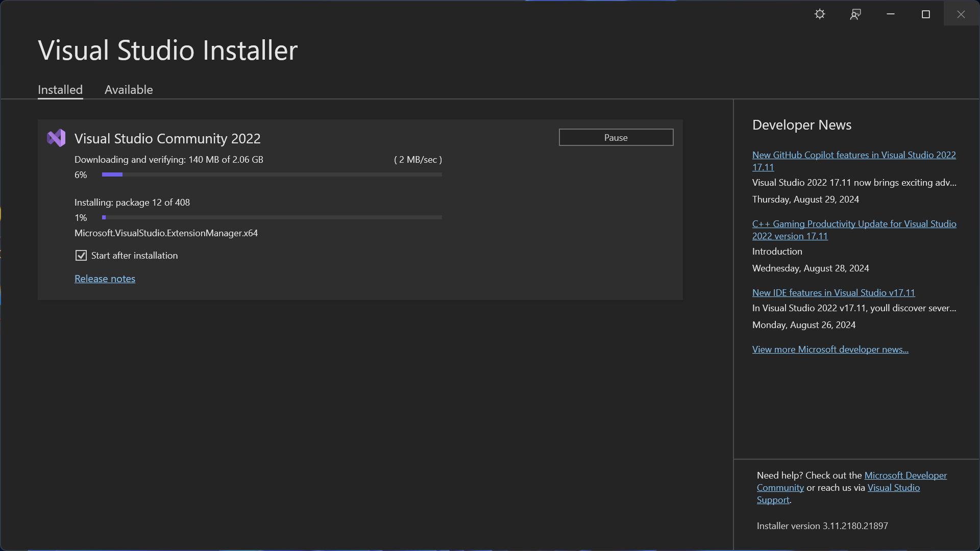Click 'Microsoft.VisualStudio.ExtensionManager.x64' package name

166,233
